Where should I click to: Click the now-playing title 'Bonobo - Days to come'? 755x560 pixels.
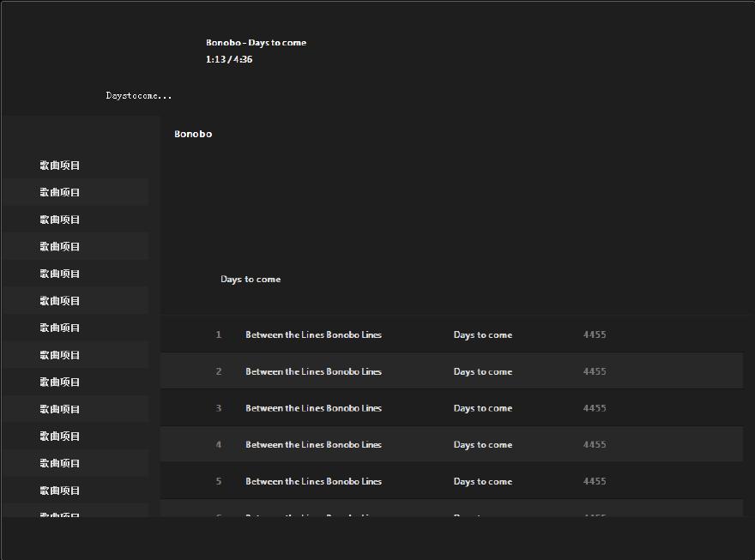[x=257, y=43]
